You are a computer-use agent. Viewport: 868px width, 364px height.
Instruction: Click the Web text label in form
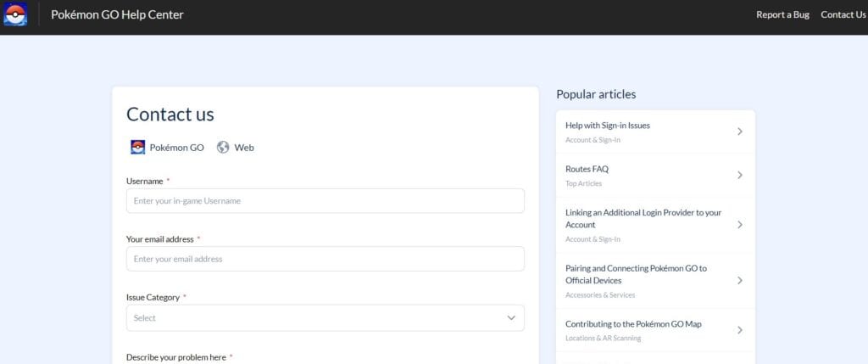coord(244,148)
